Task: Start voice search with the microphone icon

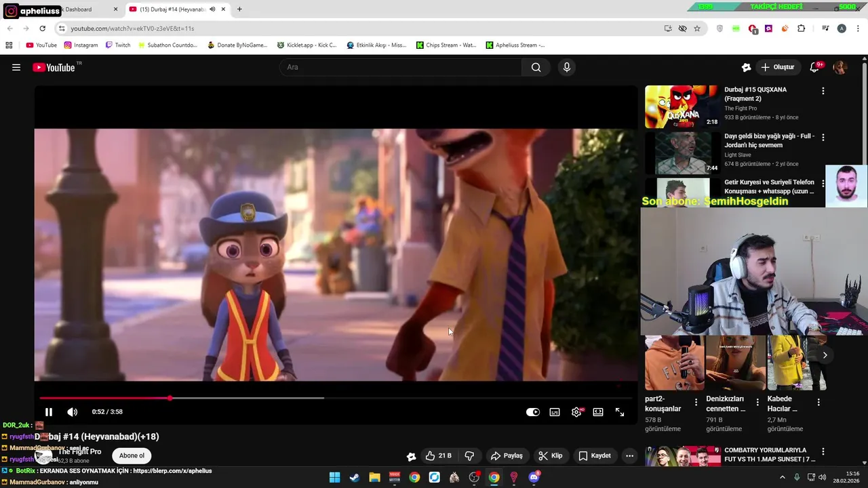Action: (567, 67)
